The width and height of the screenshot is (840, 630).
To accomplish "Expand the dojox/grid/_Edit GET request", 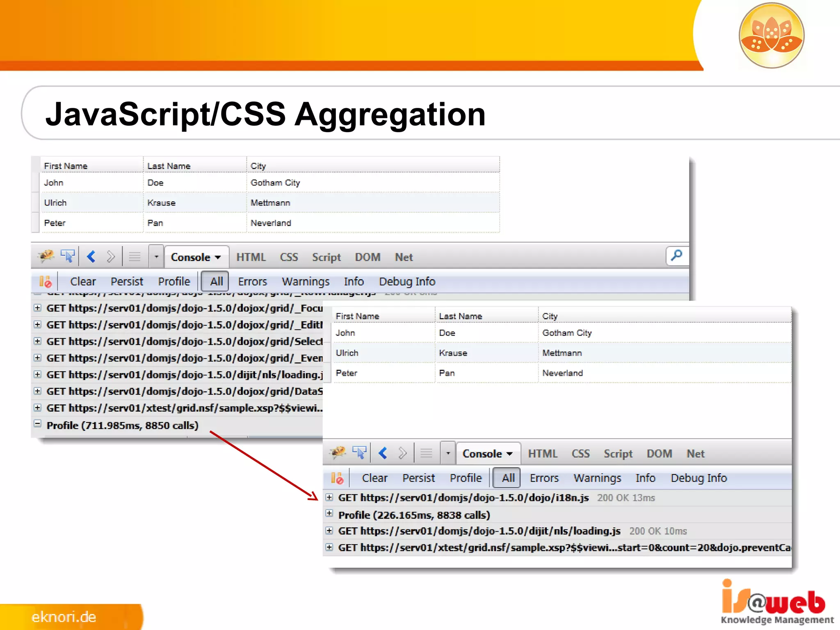I will click(x=37, y=324).
